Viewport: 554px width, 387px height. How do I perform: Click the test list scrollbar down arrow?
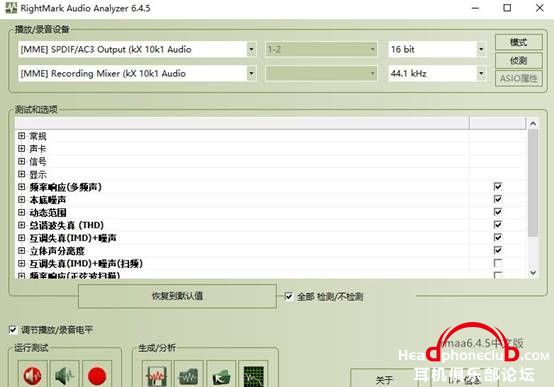(533, 272)
